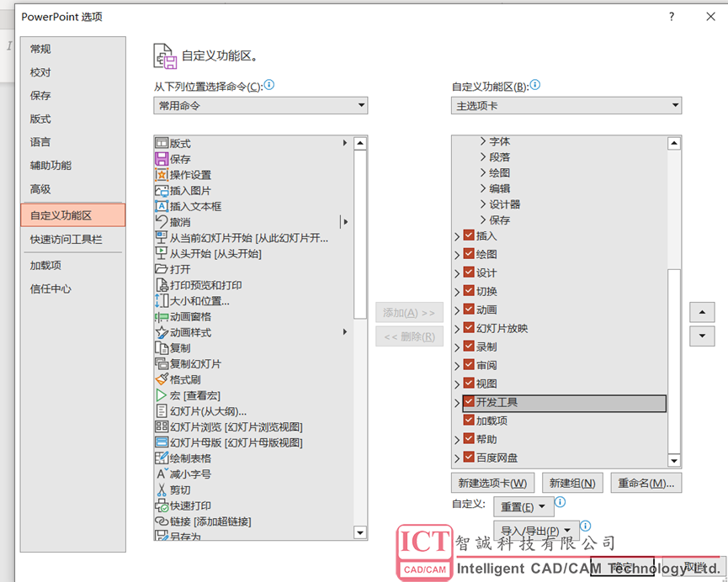
Task: Select the Insert Picture (插入图片) icon
Action: pyautogui.click(x=162, y=191)
